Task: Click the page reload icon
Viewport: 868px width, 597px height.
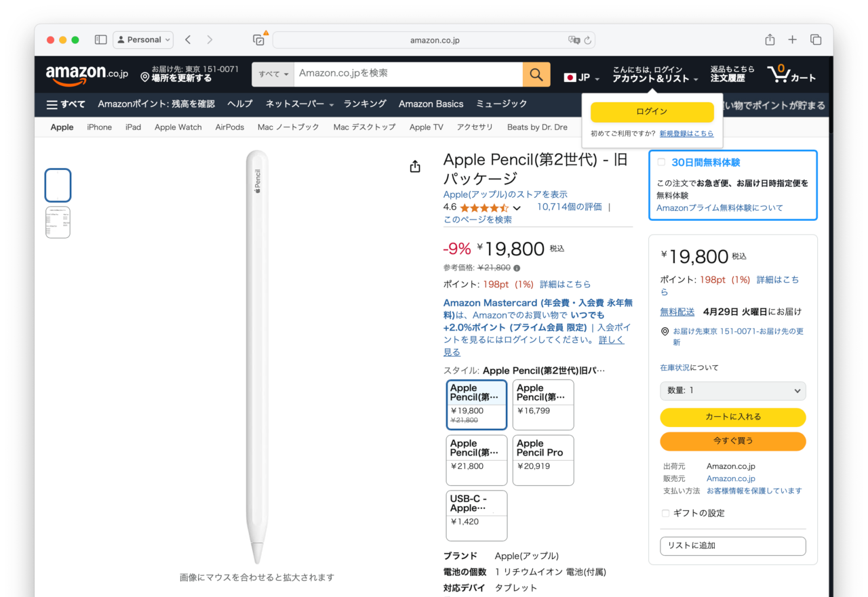Action: pos(588,40)
